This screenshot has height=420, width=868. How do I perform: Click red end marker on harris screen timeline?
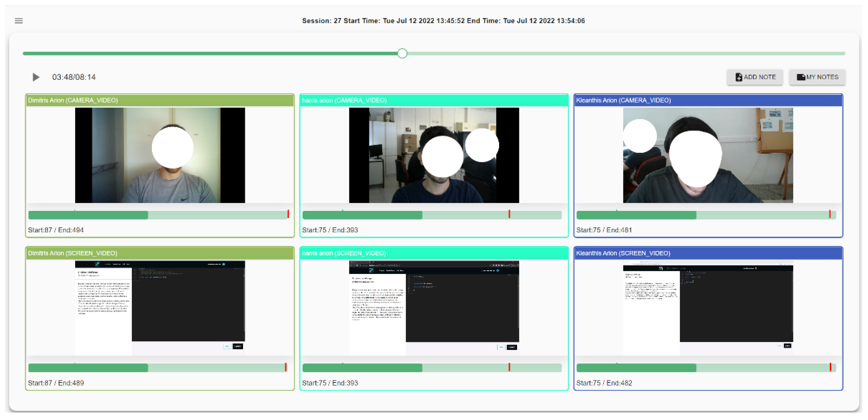tap(509, 367)
